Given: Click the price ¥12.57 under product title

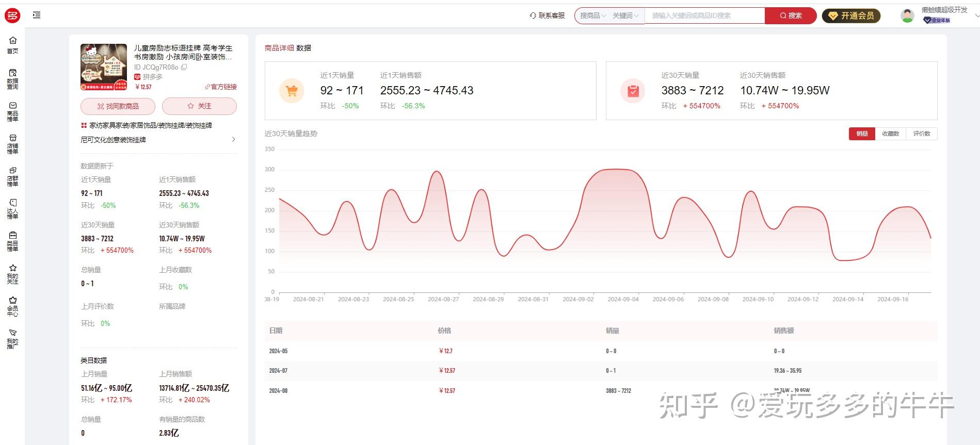Looking at the screenshot, I should coord(143,87).
